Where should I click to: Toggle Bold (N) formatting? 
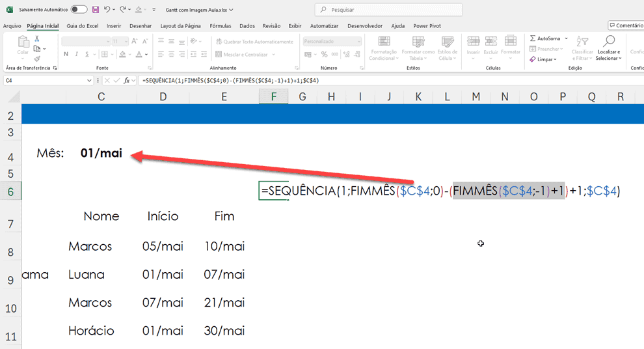pos(66,54)
